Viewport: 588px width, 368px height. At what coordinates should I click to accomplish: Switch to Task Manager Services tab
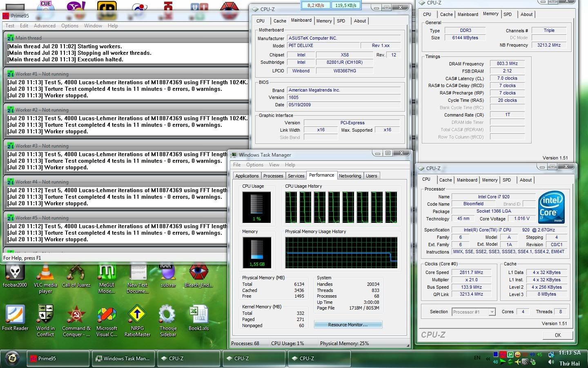(296, 176)
